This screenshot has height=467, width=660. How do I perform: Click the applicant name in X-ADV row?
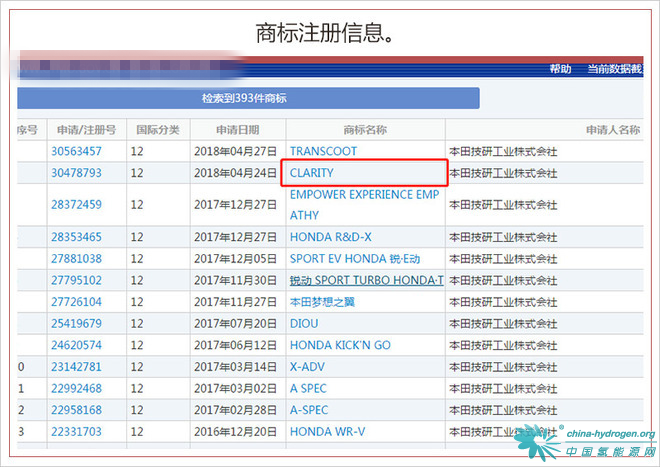pos(503,367)
